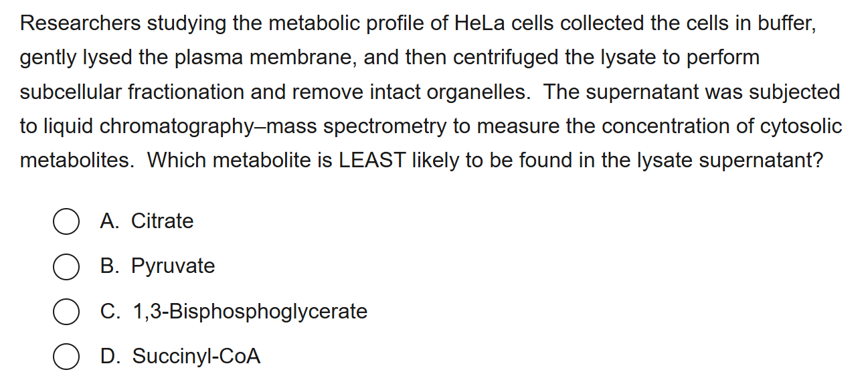868x382 pixels.
Task: Select the Pyruvate radio button
Action: coord(64,267)
